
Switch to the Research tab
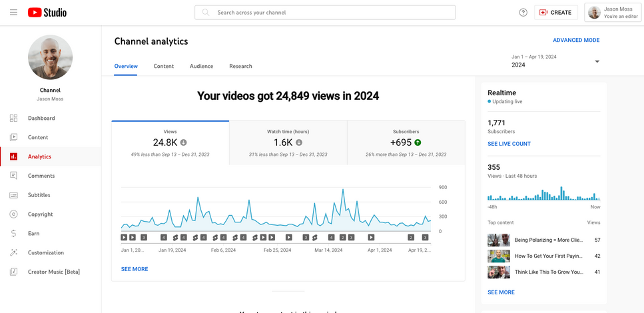tap(240, 67)
